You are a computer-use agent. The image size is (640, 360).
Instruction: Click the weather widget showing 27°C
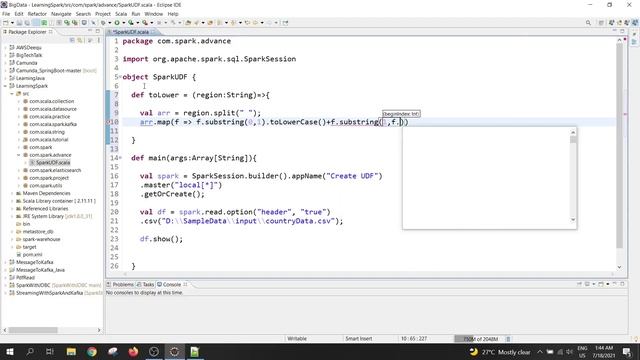[x=500, y=351]
